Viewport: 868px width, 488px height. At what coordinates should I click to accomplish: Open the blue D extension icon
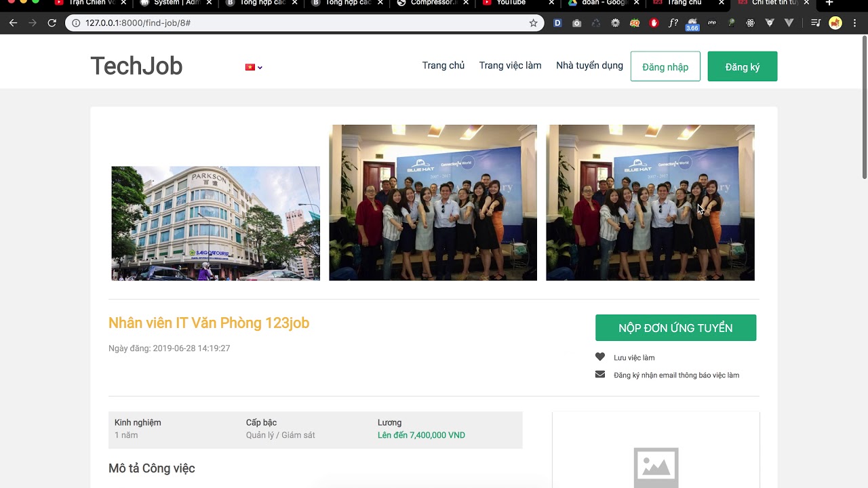coord(557,23)
